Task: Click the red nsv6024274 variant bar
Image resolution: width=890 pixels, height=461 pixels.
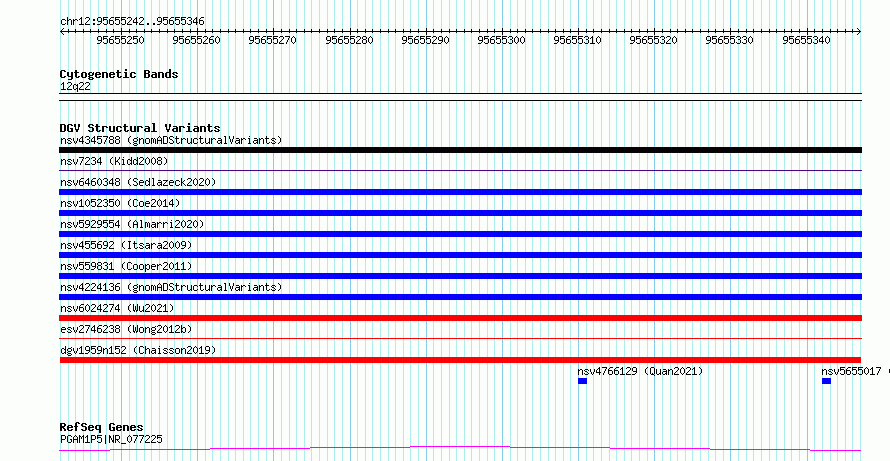Action: tap(460, 318)
